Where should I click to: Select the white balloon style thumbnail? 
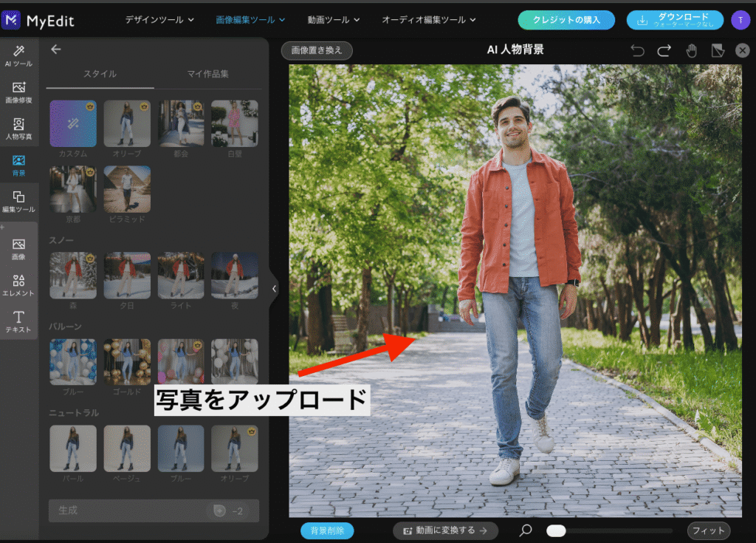[x=234, y=361]
